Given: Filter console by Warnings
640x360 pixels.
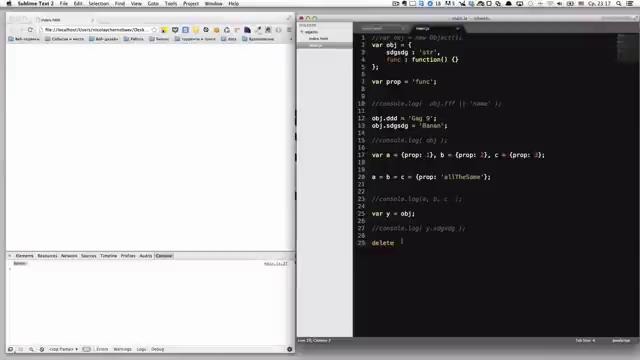Looking at the screenshot, I should pos(122,349).
